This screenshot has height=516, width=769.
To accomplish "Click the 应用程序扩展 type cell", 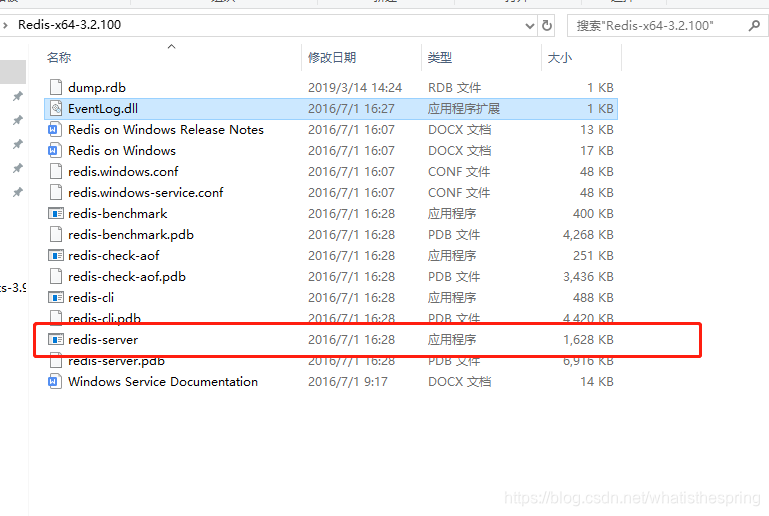I will pyautogui.click(x=464, y=109).
